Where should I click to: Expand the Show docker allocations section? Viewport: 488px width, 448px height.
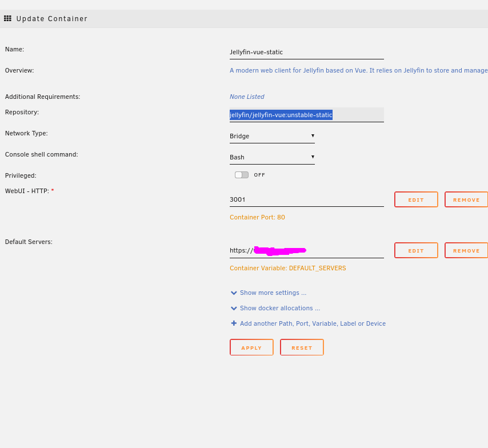click(280, 308)
